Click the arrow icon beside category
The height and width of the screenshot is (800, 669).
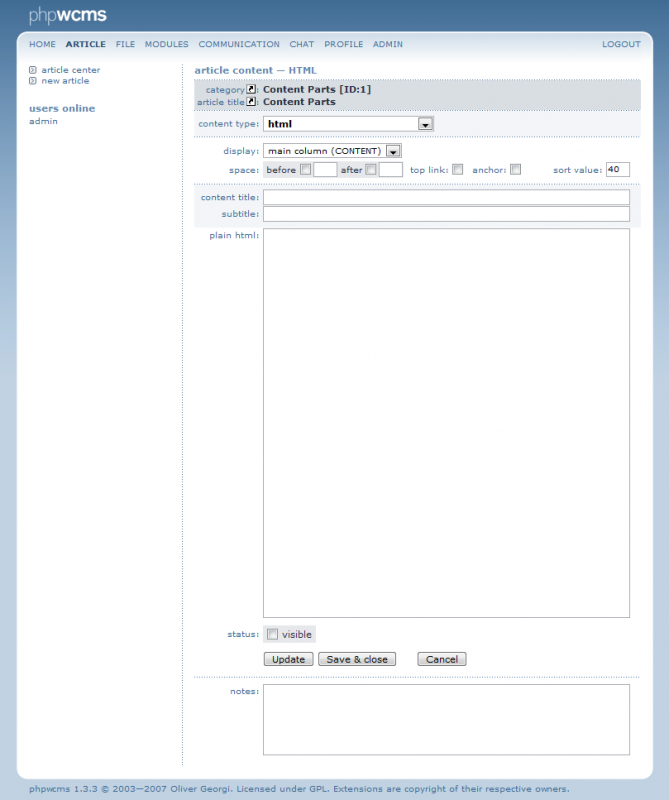[251, 89]
